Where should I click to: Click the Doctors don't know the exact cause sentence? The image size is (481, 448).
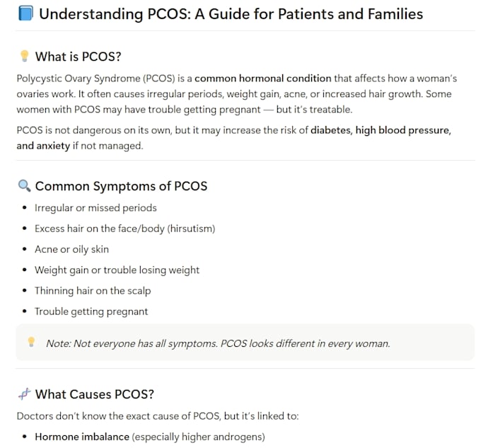[x=158, y=416]
